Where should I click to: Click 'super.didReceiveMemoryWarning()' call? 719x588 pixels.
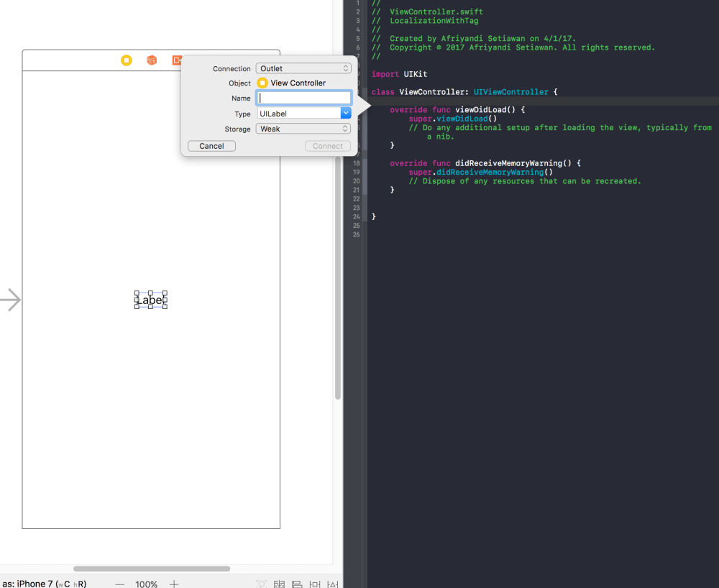pos(480,172)
